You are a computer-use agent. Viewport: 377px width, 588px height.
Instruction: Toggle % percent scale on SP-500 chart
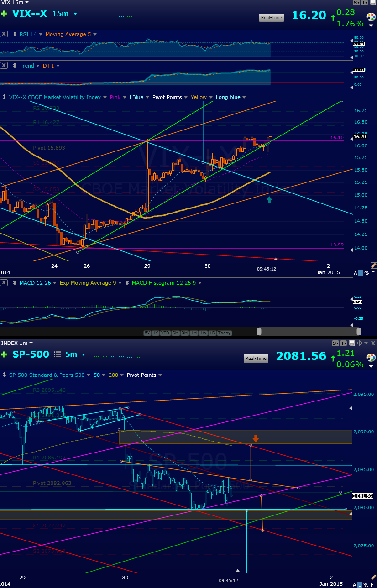point(367,584)
